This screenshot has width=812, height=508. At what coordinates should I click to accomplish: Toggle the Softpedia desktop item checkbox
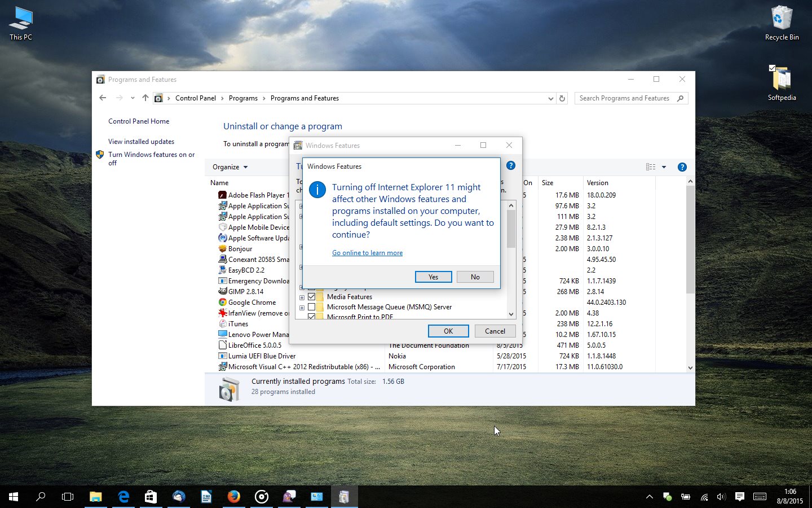[x=772, y=68]
